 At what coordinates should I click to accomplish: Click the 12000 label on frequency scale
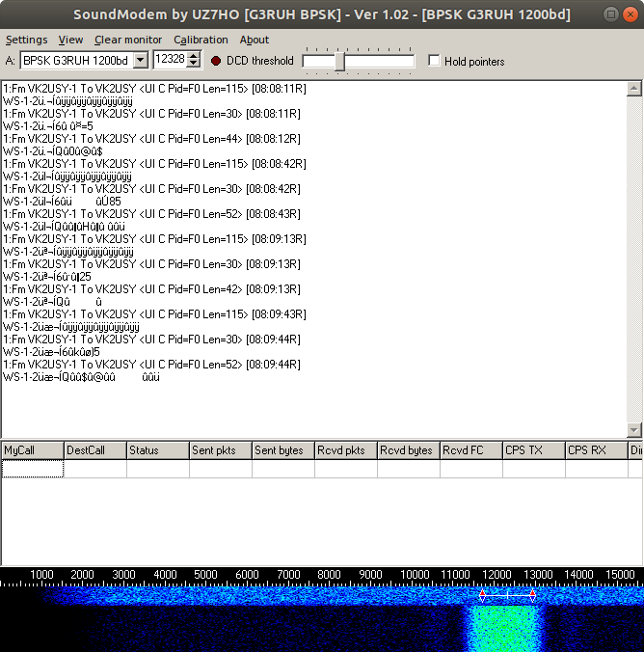tap(496, 575)
